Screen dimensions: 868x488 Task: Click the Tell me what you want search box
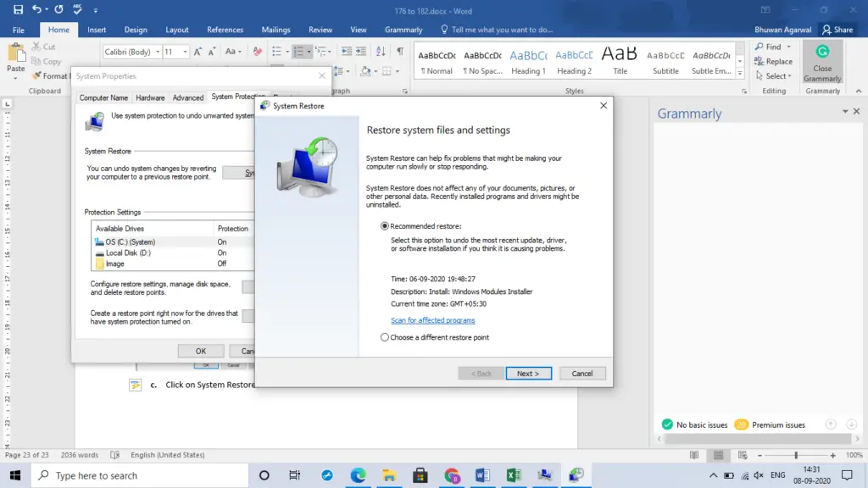(497, 30)
